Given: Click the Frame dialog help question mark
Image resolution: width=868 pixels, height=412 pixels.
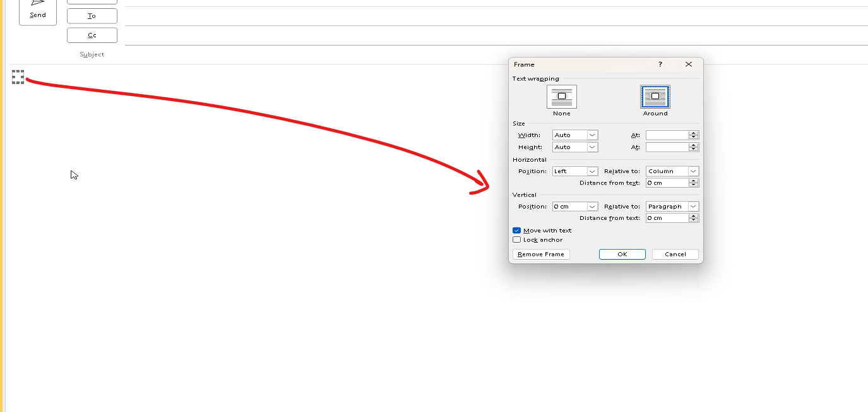Looking at the screenshot, I should click(x=660, y=64).
